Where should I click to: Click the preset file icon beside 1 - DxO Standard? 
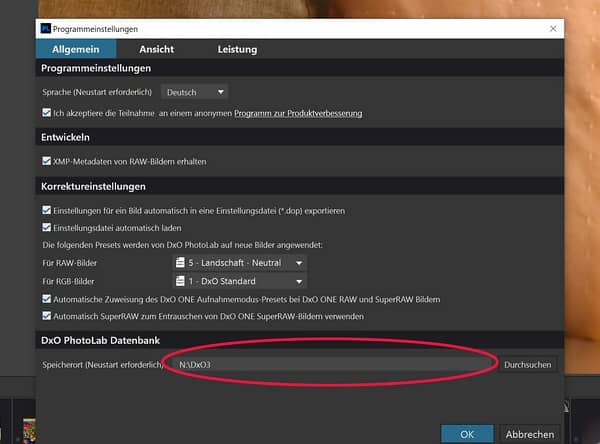pyautogui.click(x=180, y=281)
